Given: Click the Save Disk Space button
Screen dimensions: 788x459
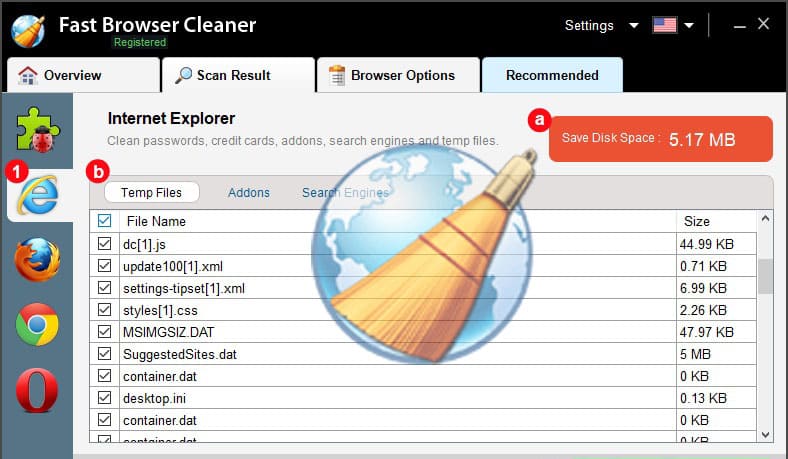Looking at the screenshot, I should click(x=661, y=139).
